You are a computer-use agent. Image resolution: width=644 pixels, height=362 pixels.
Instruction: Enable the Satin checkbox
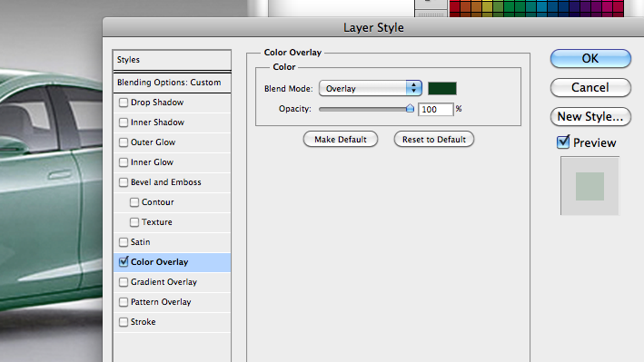click(x=124, y=242)
